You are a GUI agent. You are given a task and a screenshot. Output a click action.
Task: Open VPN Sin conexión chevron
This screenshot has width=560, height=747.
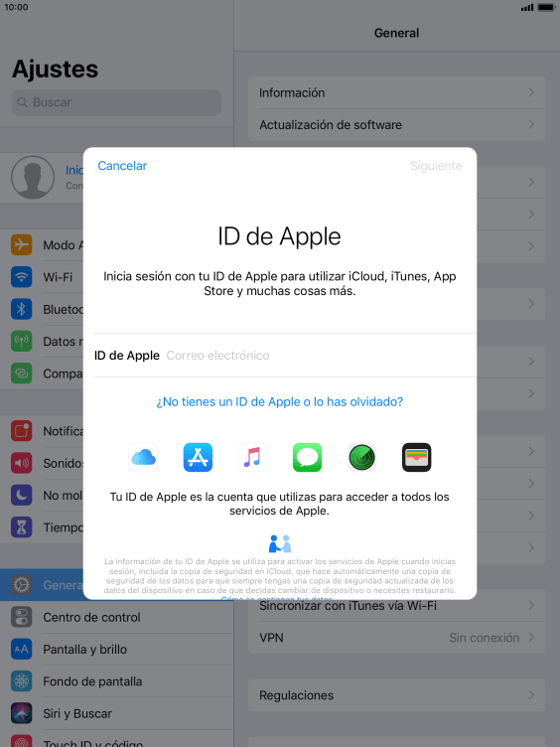[x=531, y=638]
